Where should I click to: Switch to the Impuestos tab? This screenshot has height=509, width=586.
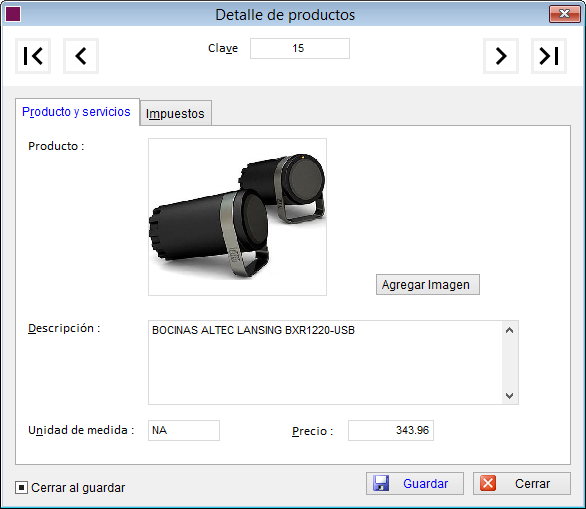[x=175, y=113]
